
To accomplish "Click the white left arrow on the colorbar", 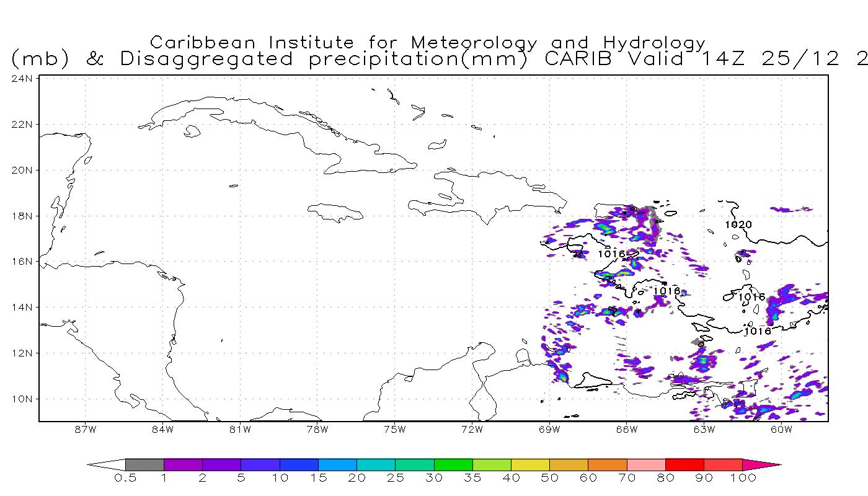I will (x=106, y=464).
